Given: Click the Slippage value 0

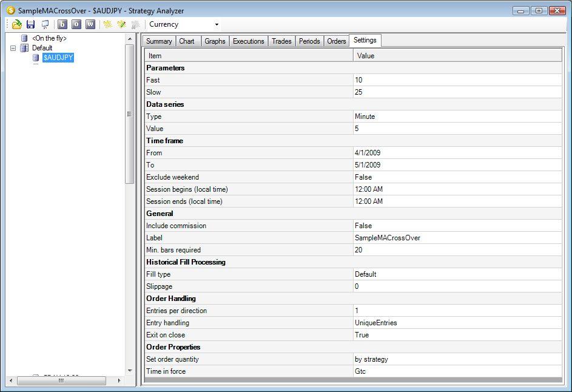Looking at the screenshot, I should 457,286.
